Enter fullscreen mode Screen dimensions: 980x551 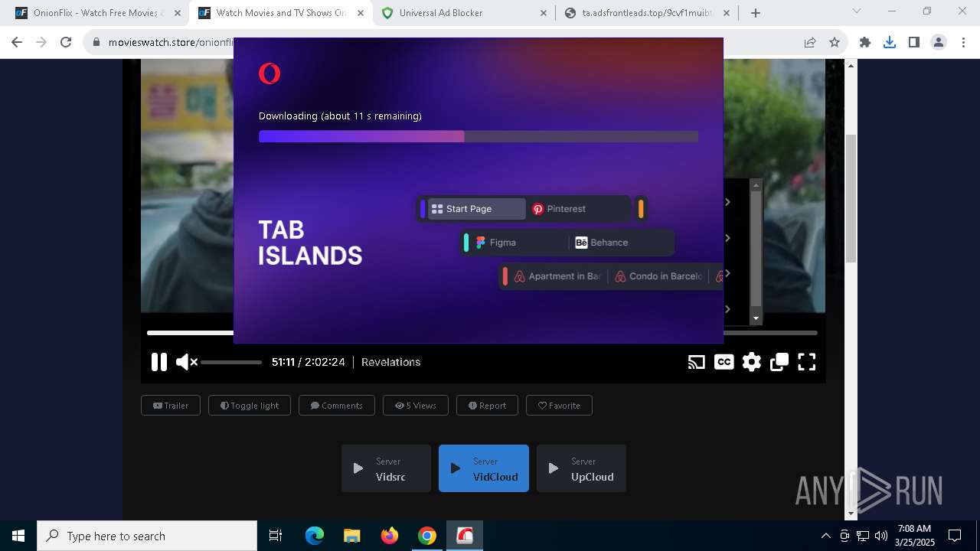[807, 362]
